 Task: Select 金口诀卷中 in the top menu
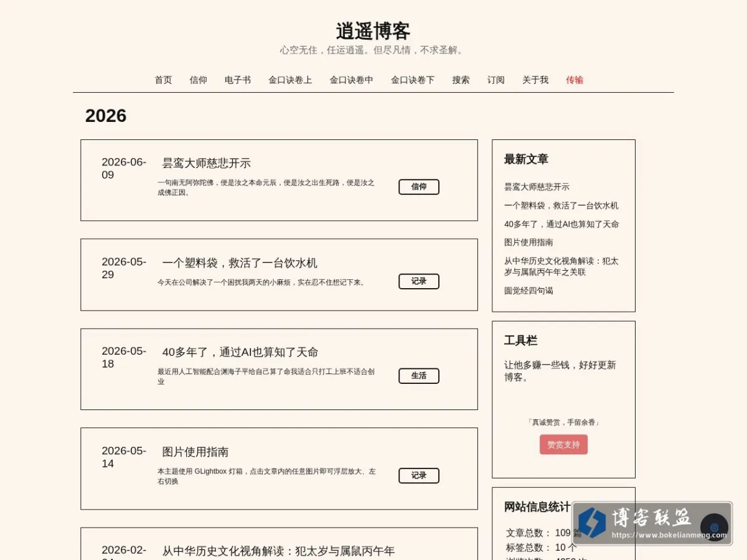(352, 80)
